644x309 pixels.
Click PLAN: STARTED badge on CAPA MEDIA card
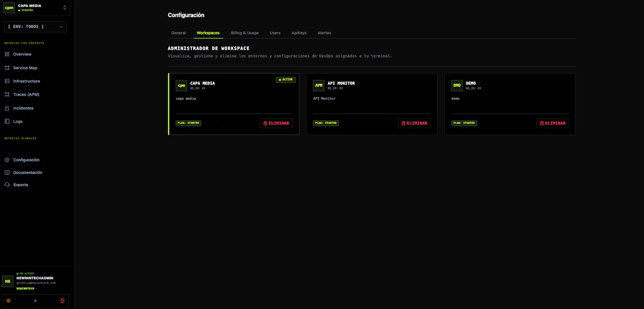click(188, 123)
